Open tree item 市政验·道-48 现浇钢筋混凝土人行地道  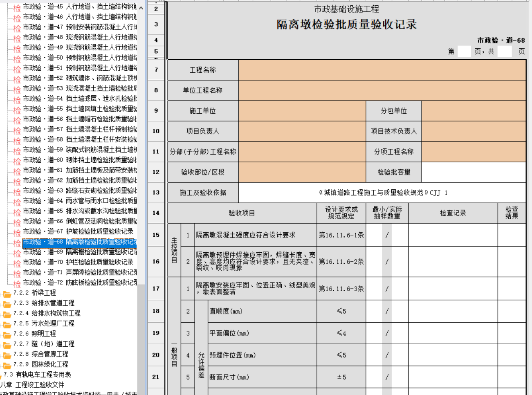(80, 37)
